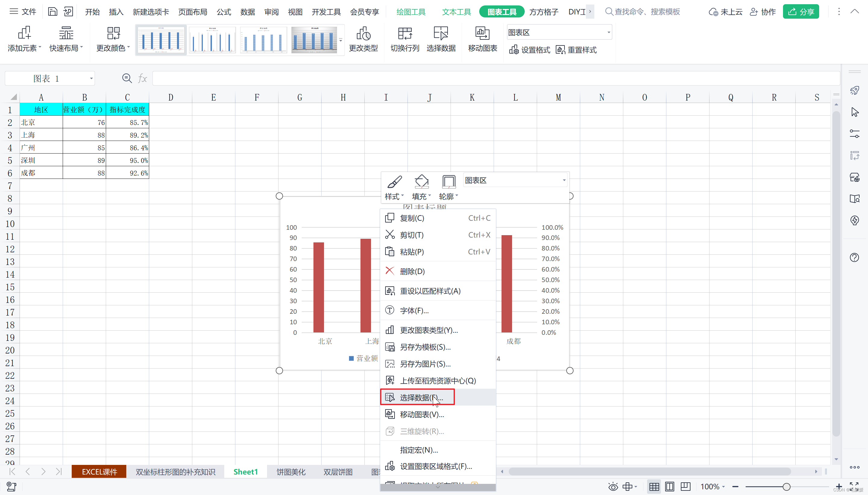This screenshot has height=495, width=868.
Task: Click the 设置格式 button in ribbon
Action: 530,50
